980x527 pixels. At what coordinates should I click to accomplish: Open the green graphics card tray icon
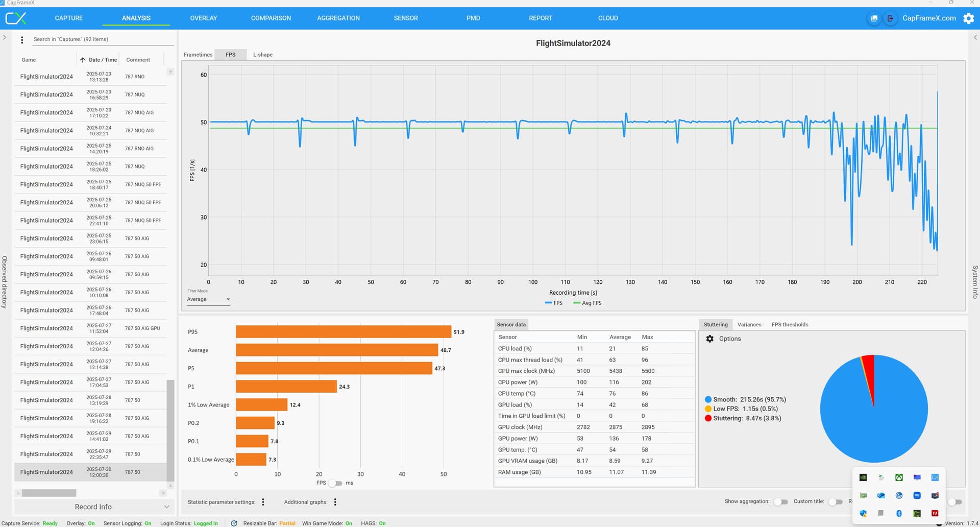(863, 495)
